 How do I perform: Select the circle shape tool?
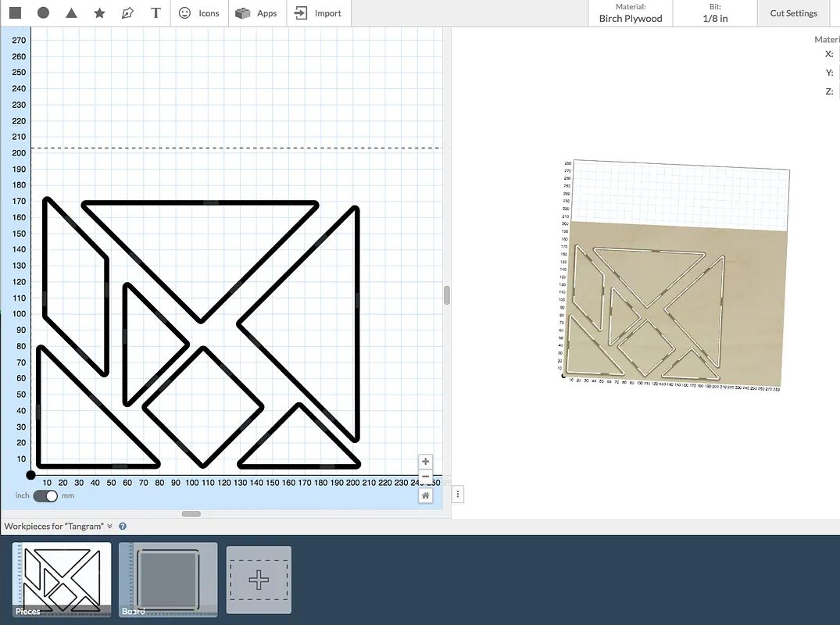click(x=44, y=13)
